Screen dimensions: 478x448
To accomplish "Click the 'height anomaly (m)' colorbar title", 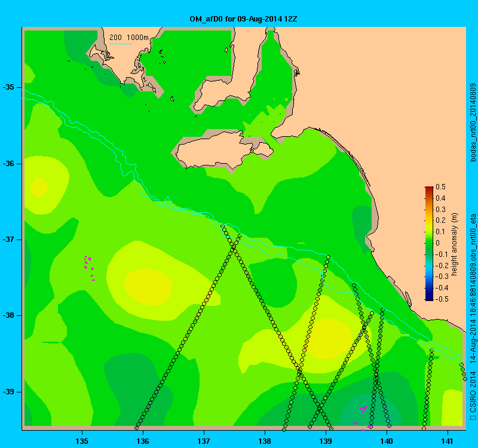I will point(455,244).
